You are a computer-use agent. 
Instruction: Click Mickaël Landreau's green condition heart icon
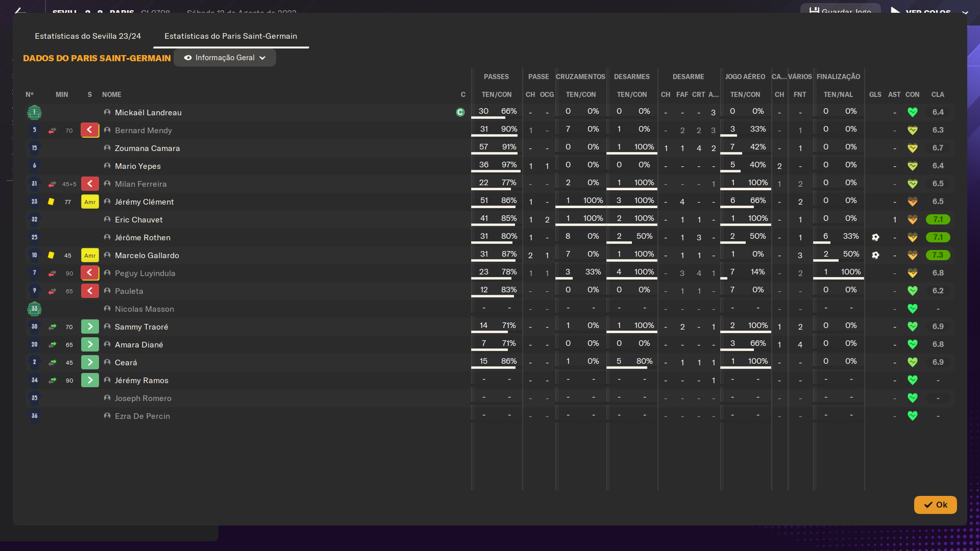point(913,112)
